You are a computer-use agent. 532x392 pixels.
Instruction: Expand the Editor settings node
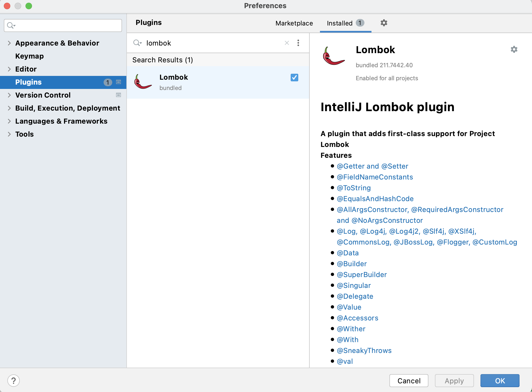tap(9, 69)
